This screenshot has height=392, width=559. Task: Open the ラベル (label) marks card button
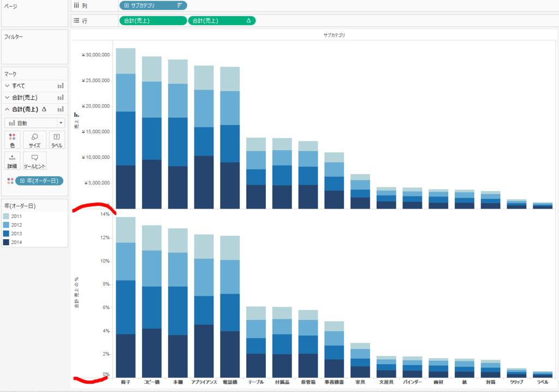pos(57,140)
